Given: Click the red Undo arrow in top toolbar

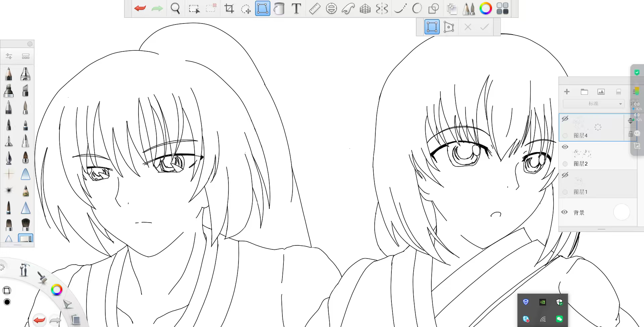Looking at the screenshot, I should pyautogui.click(x=140, y=8).
